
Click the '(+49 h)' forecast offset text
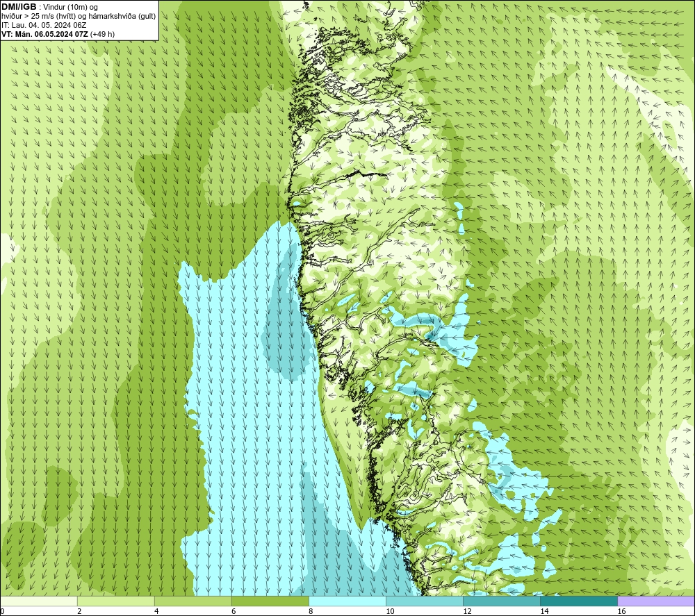tap(102, 34)
